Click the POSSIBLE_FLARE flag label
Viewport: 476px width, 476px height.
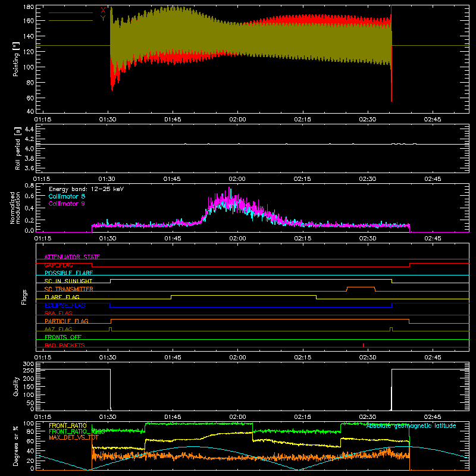pyautogui.click(x=68, y=273)
